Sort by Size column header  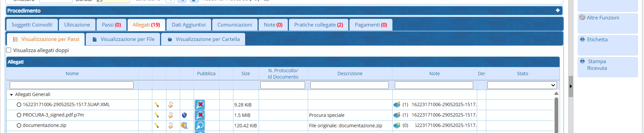(x=245, y=74)
